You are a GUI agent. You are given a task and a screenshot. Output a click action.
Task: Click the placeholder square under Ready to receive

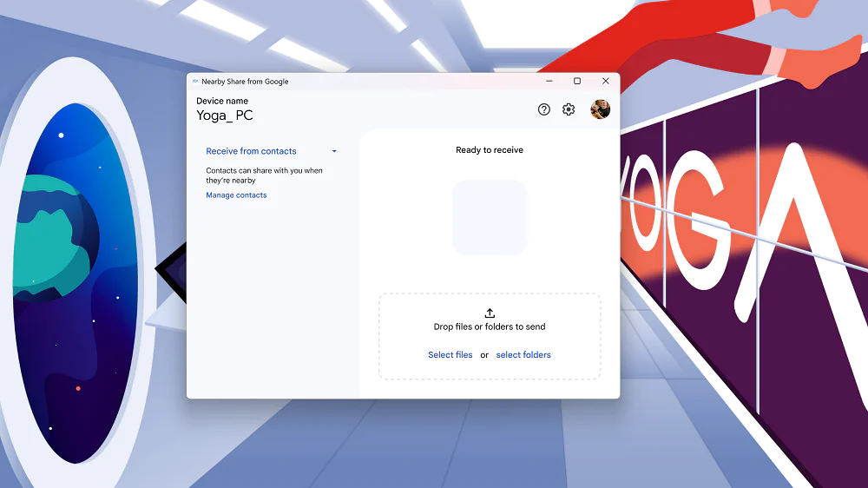pyautogui.click(x=490, y=218)
